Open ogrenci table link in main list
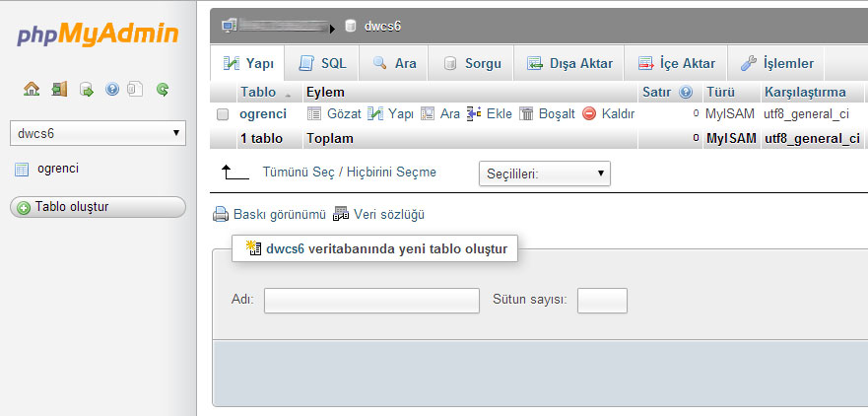 pyautogui.click(x=263, y=114)
